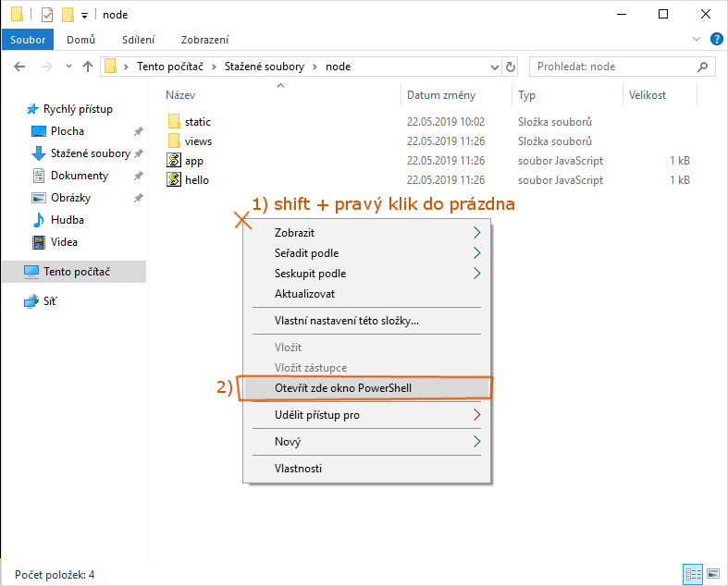Click the Forward navigation arrow
The image size is (728, 586).
point(46,67)
